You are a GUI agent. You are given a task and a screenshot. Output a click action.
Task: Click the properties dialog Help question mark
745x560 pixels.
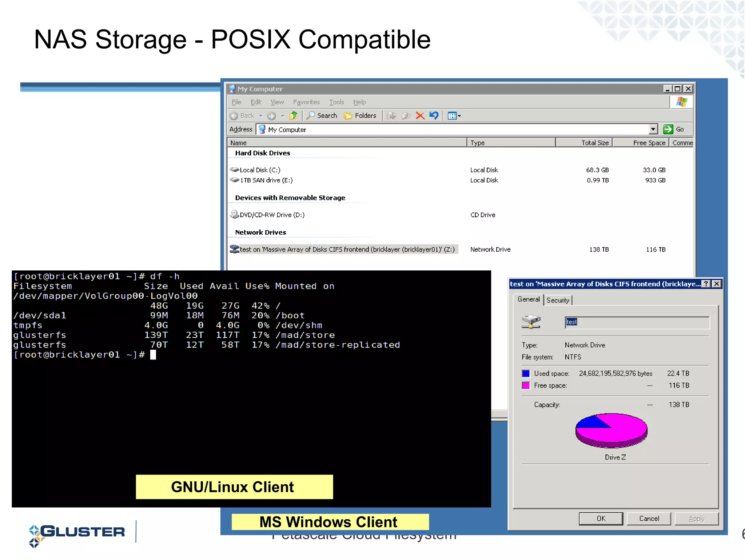[706, 284]
